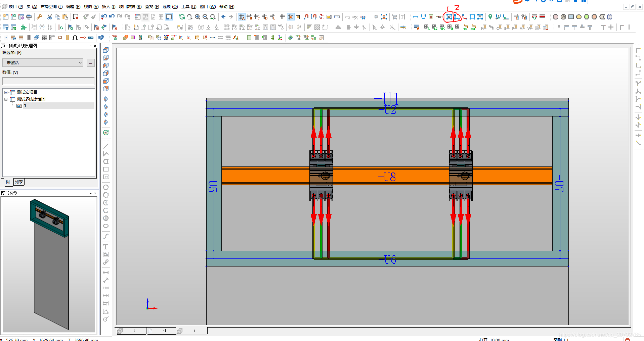Click the ellipsis button beside the filter
644x341 pixels.
[91, 63]
